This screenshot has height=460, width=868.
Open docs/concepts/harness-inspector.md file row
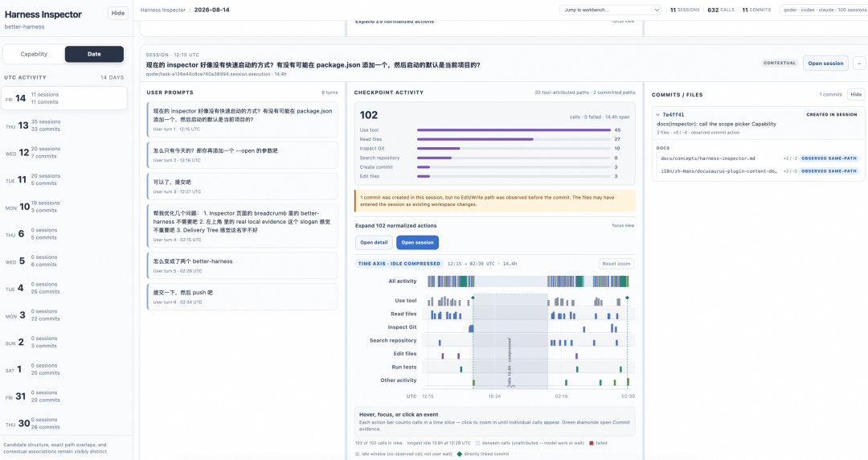(x=707, y=158)
